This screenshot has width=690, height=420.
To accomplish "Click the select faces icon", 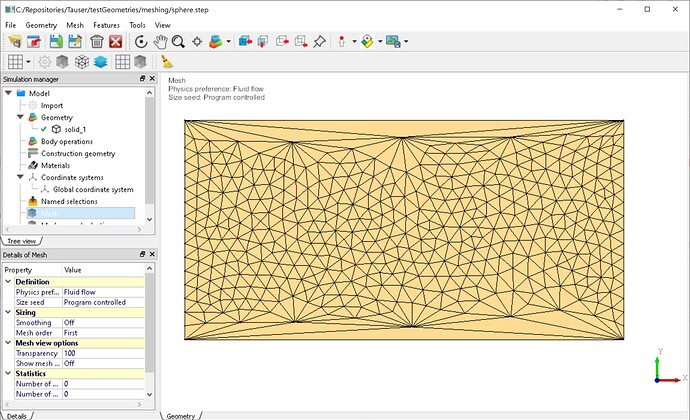I will point(263,42).
